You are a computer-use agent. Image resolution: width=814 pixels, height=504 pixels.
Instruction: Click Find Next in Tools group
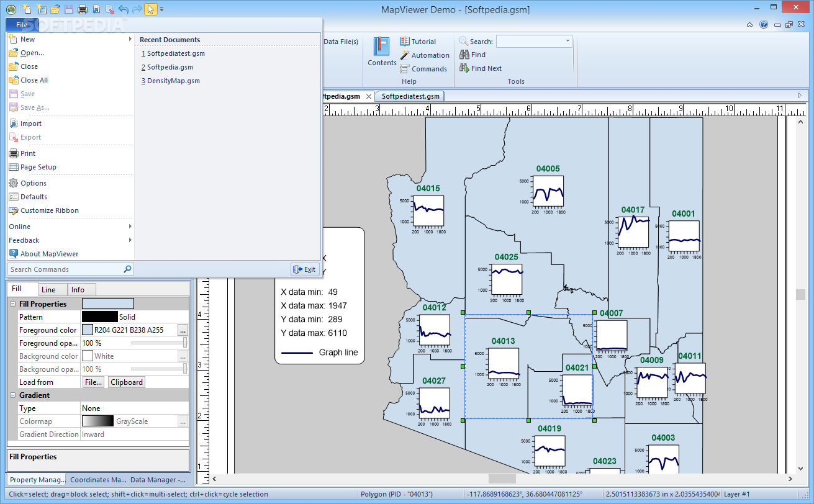(x=481, y=68)
